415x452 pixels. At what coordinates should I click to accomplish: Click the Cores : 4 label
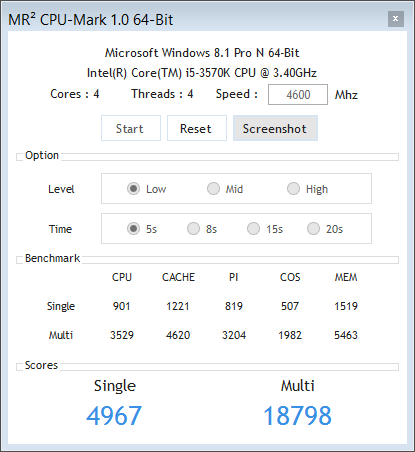(x=75, y=94)
